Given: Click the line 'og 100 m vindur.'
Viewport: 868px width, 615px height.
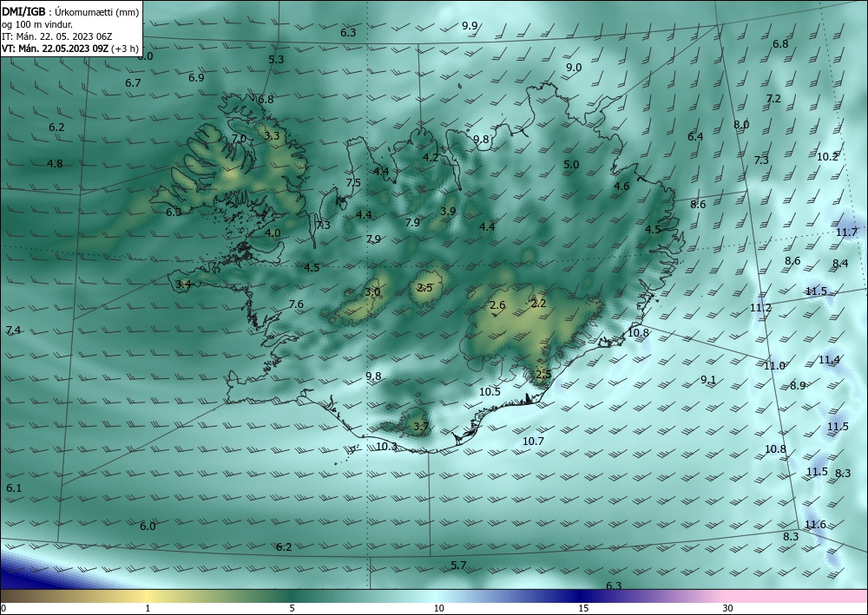Looking at the screenshot, I should click(x=37, y=24).
